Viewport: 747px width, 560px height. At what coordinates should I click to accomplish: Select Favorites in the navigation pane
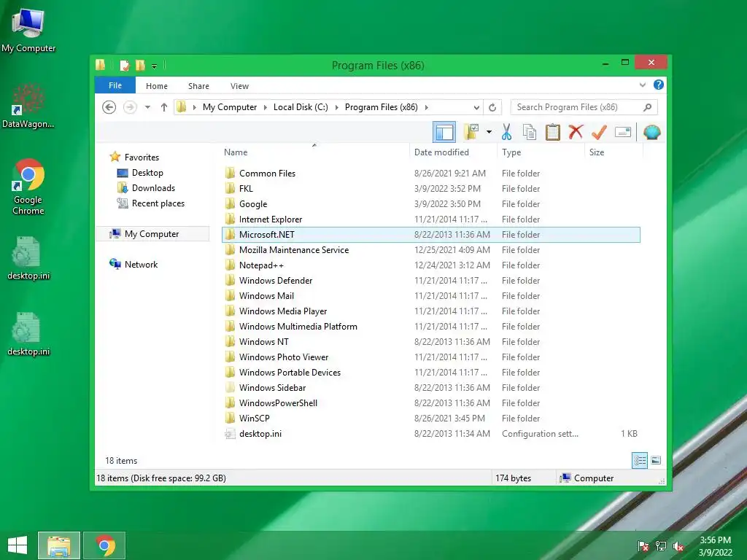point(142,157)
